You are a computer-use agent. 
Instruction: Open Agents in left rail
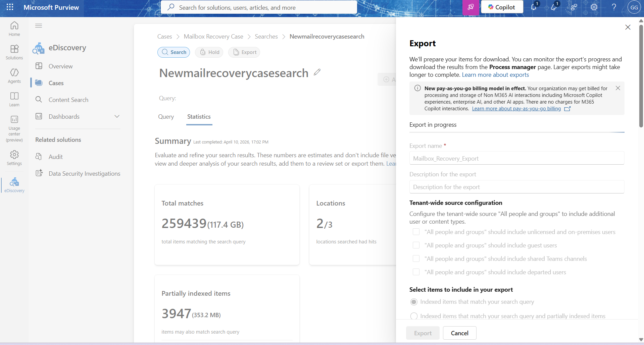tap(14, 76)
